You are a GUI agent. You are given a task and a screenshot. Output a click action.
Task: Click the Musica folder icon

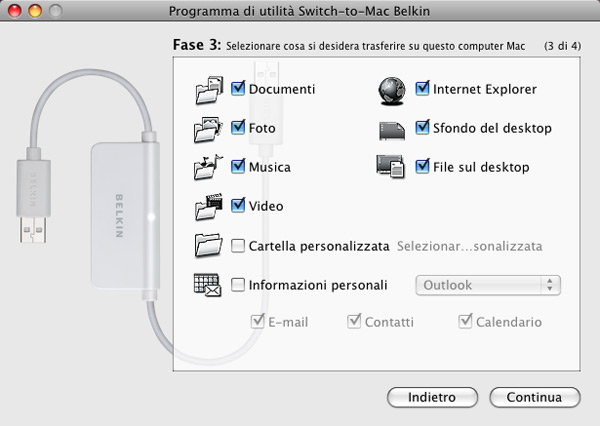[x=208, y=167]
